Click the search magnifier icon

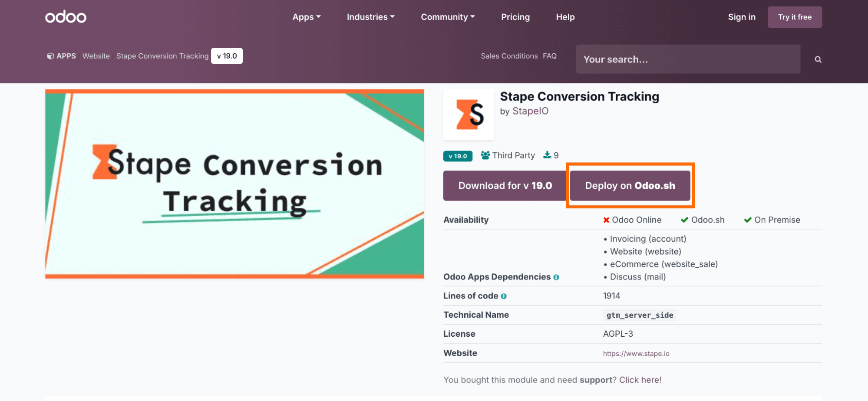tap(818, 59)
